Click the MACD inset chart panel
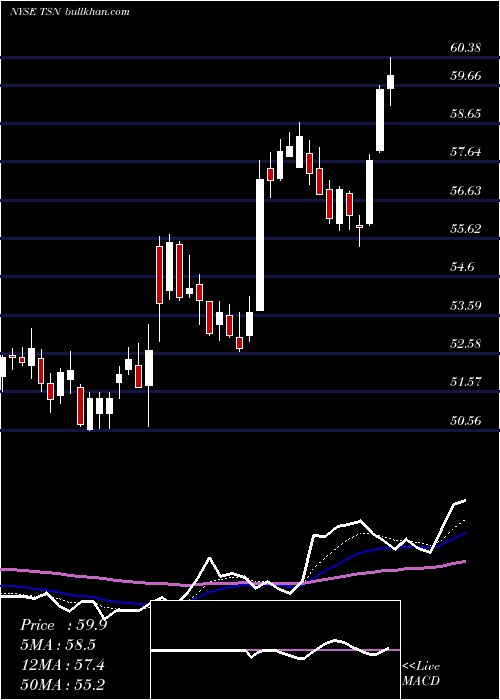Image resolution: width=500 pixels, height=700 pixels. click(275, 650)
